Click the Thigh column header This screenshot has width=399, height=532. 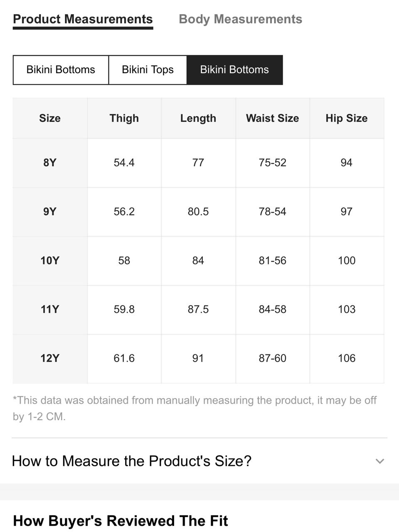tap(124, 118)
